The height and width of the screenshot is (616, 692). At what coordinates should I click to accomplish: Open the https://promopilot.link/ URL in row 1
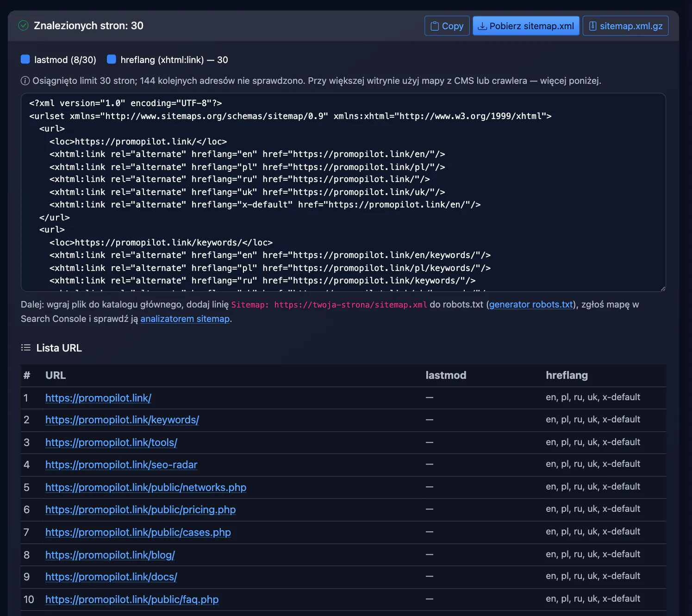pos(98,398)
